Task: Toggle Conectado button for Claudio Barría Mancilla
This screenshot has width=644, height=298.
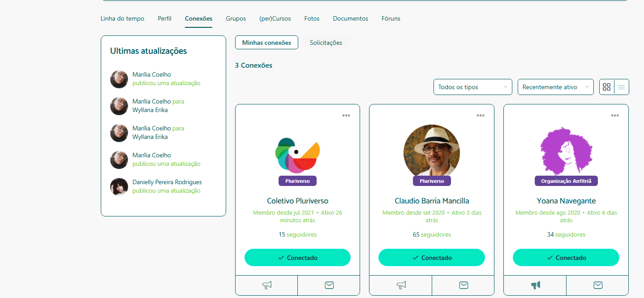Action: pyautogui.click(x=432, y=258)
